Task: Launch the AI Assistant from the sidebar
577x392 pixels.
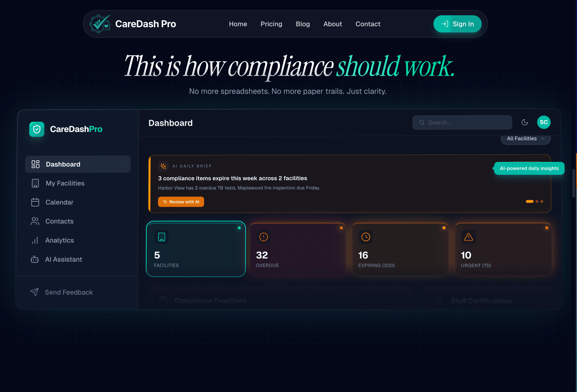Action: pyautogui.click(x=64, y=259)
